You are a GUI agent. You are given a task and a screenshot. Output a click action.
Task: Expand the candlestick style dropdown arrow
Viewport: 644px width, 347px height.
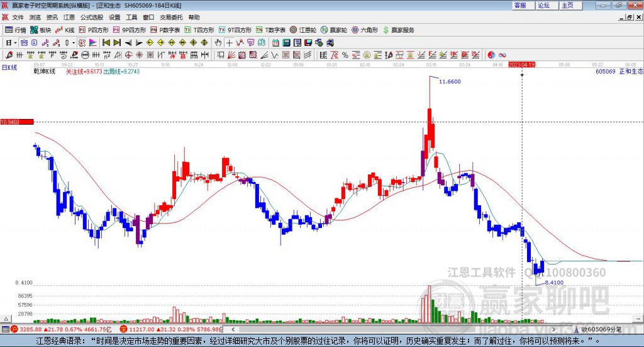(73, 43)
